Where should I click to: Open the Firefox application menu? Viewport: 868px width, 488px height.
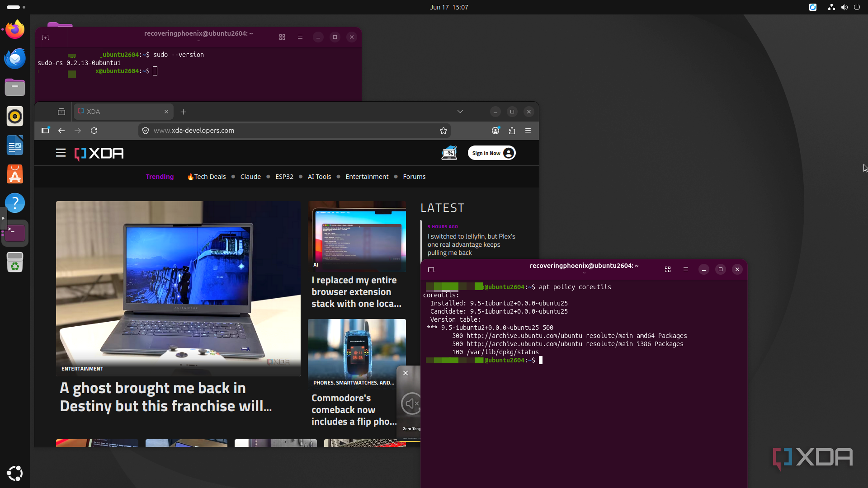tap(528, 131)
